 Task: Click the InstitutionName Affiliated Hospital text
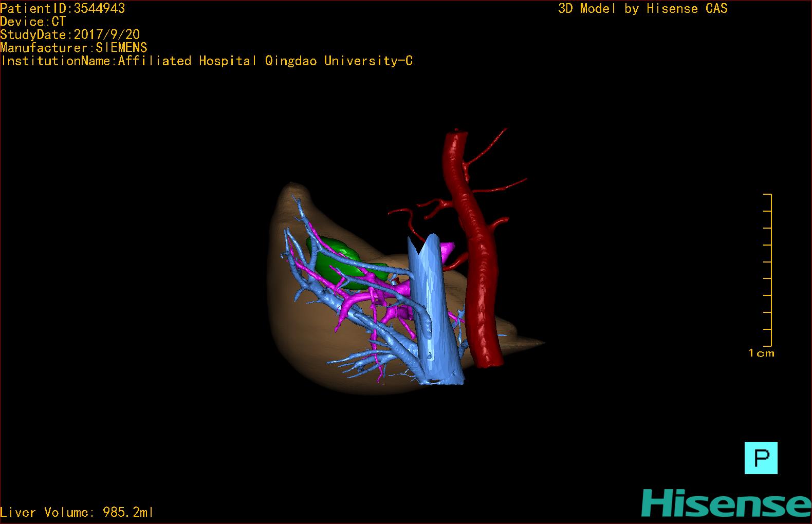(207, 61)
